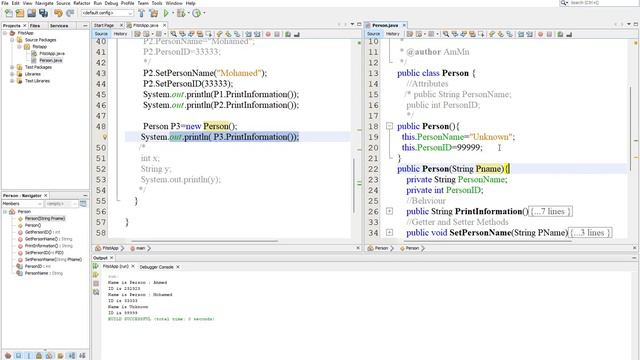This screenshot has height=360, width=640.
Task: Toggle Show Non-Public Members filter in Navigator
Action: 39,356
